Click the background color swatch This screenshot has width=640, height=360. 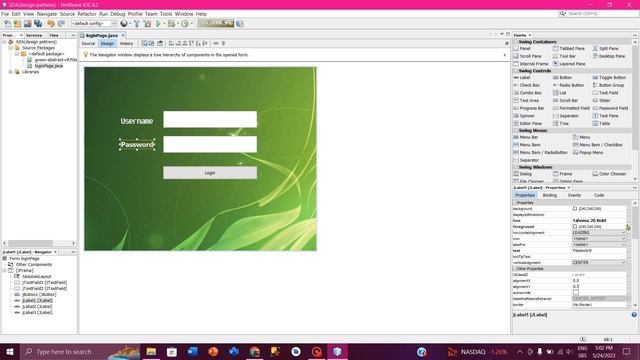pyautogui.click(x=575, y=209)
